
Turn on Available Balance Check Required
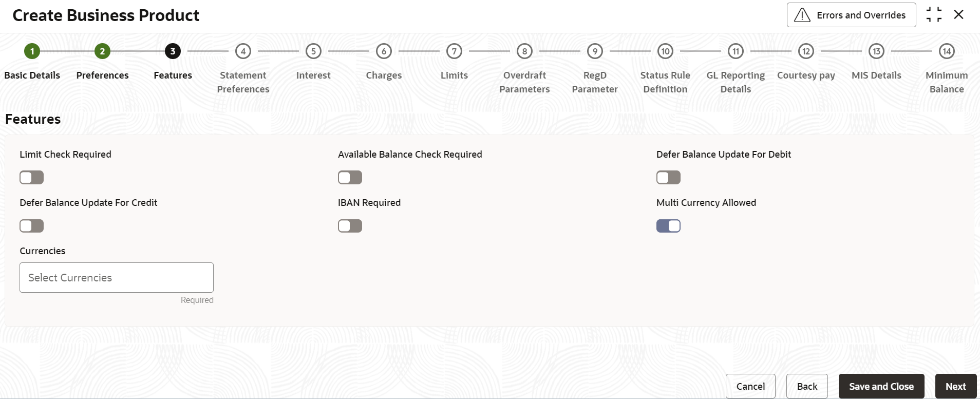pos(350,178)
